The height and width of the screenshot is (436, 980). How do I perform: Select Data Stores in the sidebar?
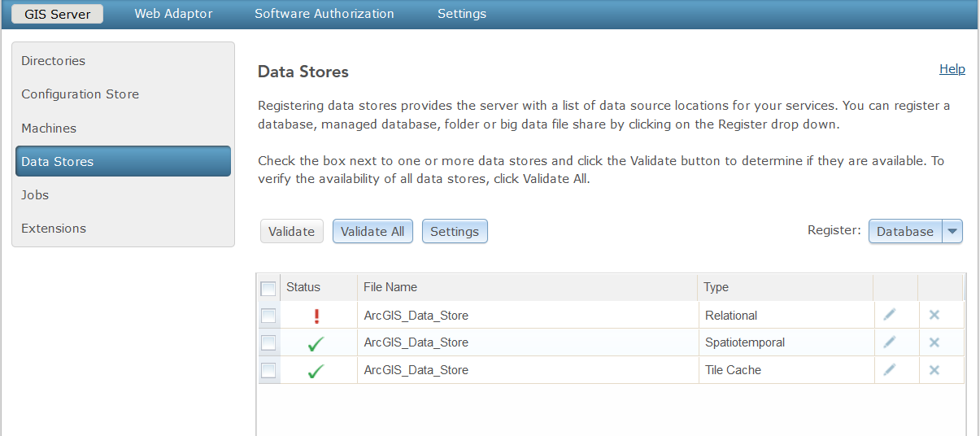[x=124, y=161]
